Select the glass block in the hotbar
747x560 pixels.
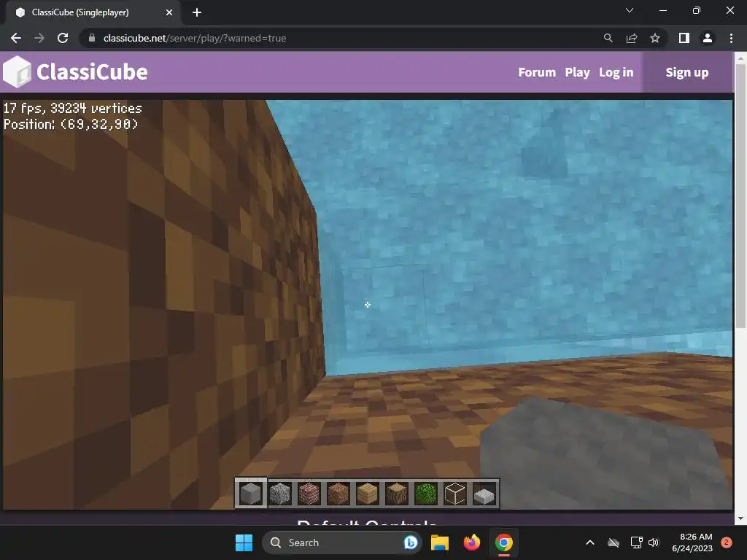tap(454, 494)
